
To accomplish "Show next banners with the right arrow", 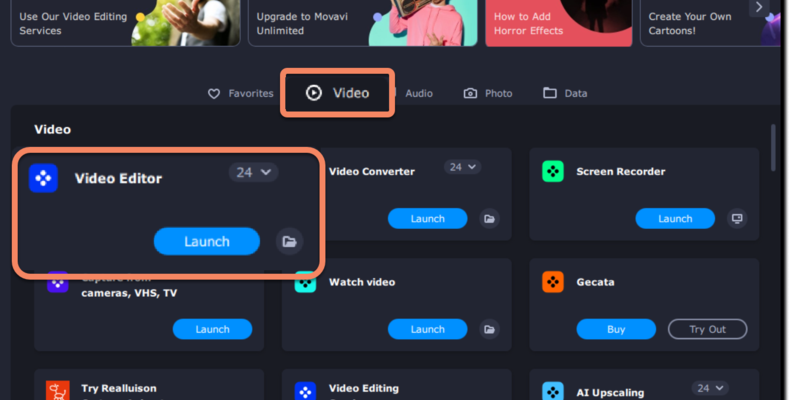I will (759, 7).
